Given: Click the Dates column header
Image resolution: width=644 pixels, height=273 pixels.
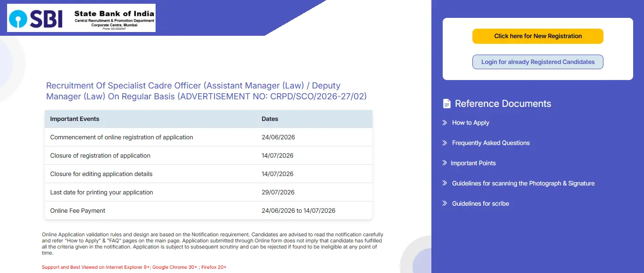Looking at the screenshot, I should pyautogui.click(x=270, y=119).
